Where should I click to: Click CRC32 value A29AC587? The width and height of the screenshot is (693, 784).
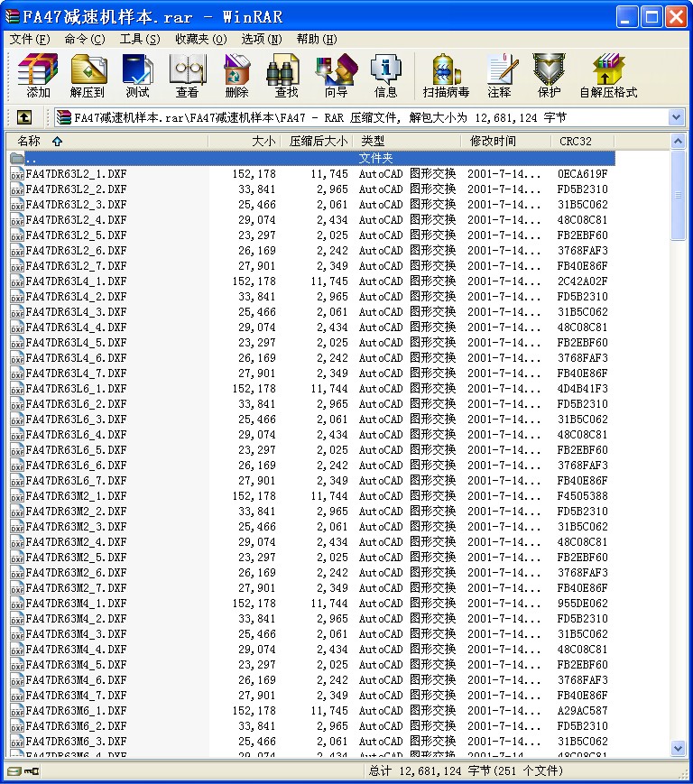[x=583, y=711]
